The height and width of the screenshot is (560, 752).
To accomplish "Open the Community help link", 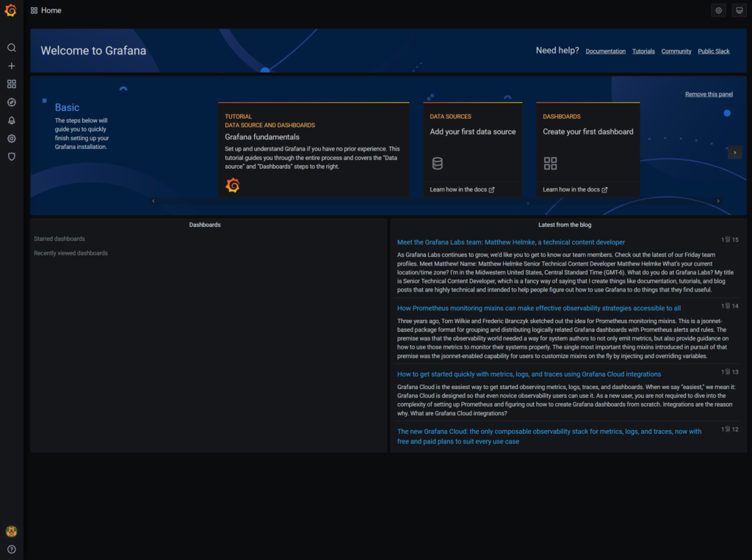I will click(x=676, y=51).
